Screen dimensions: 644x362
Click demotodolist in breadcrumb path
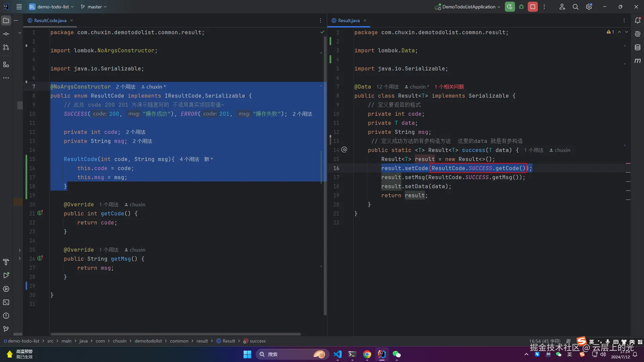pos(148,341)
